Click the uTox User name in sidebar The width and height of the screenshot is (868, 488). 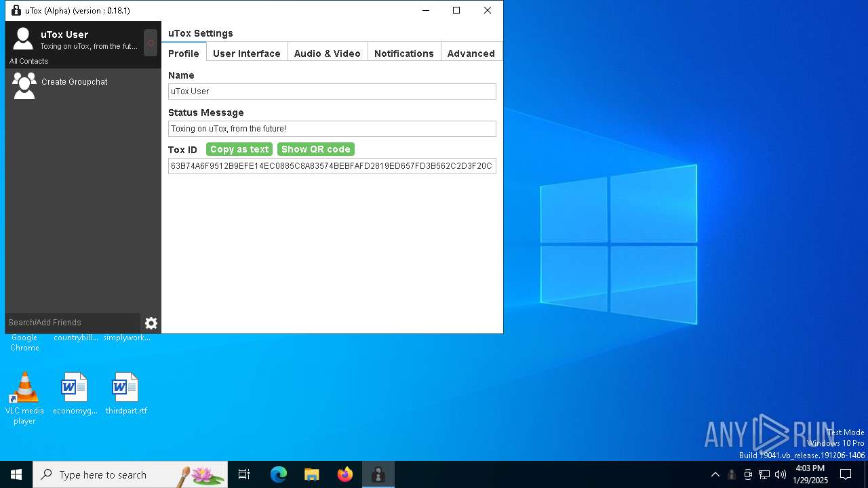64,35
